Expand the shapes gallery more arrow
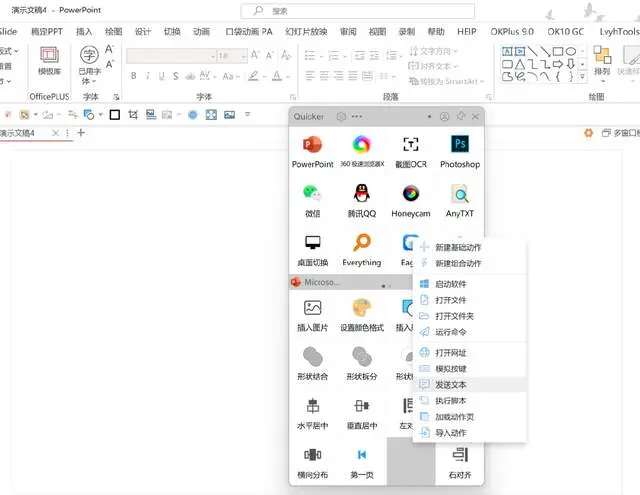The width and height of the screenshot is (640, 495). pyautogui.click(x=582, y=76)
